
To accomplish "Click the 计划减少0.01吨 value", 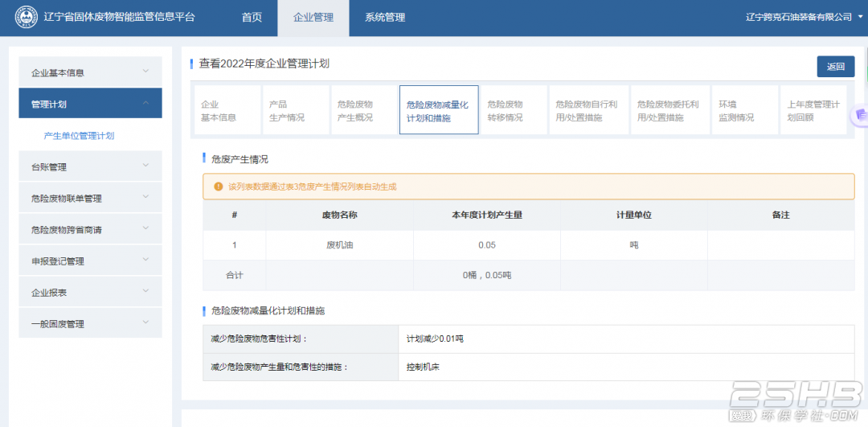I will click(435, 339).
